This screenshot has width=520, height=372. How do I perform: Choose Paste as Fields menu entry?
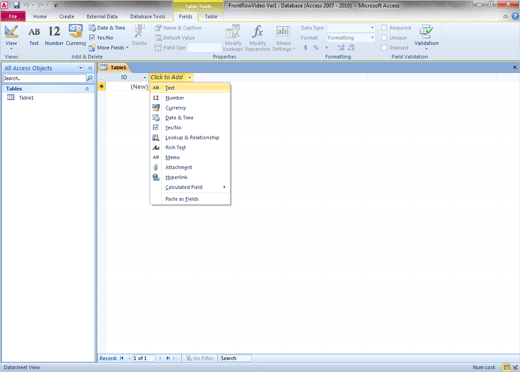[x=190, y=199]
